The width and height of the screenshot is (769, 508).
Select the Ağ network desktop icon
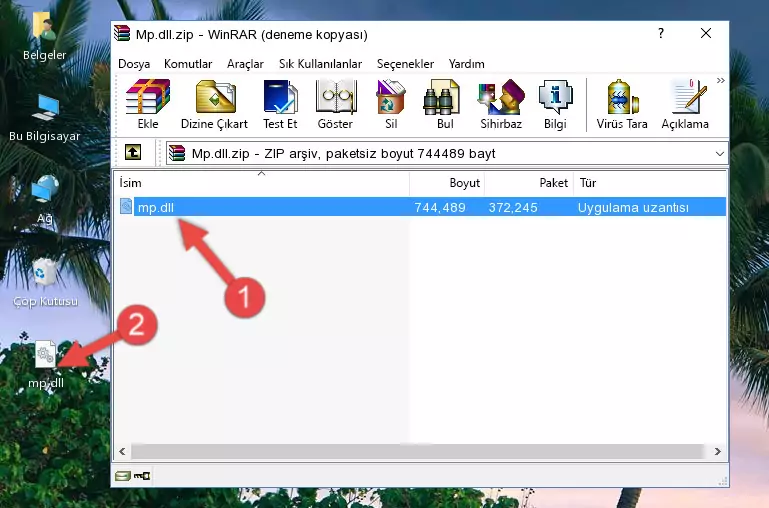tap(45, 200)
